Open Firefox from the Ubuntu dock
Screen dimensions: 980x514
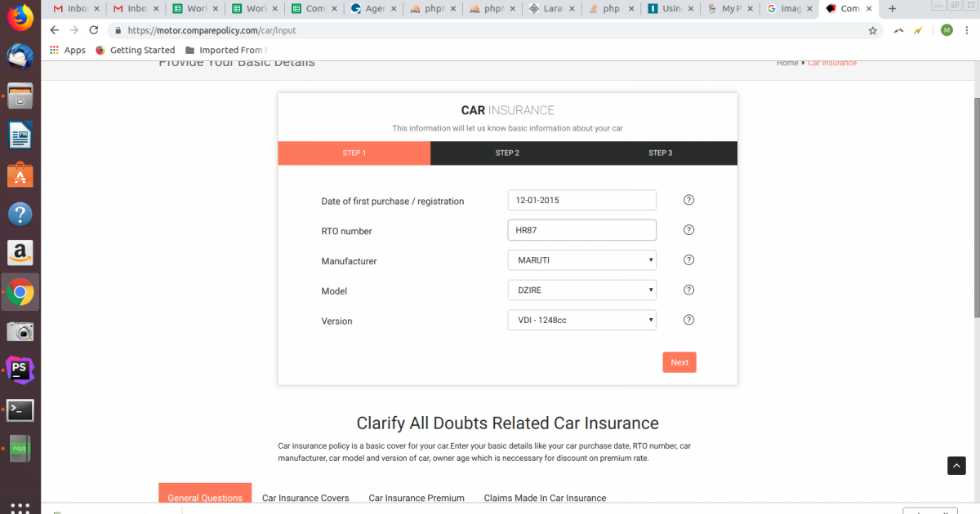click(x=20, y=17)
